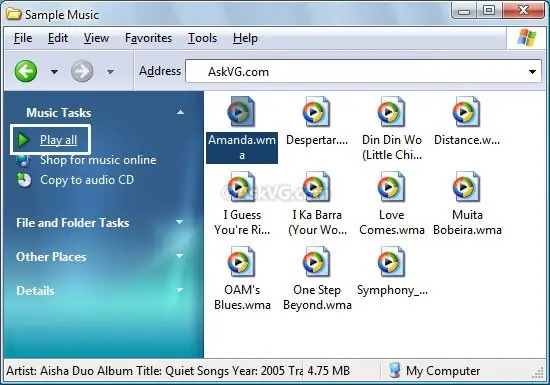Click the Other Places header text
The image size is (550, 385).
click(x=51, y=257)
